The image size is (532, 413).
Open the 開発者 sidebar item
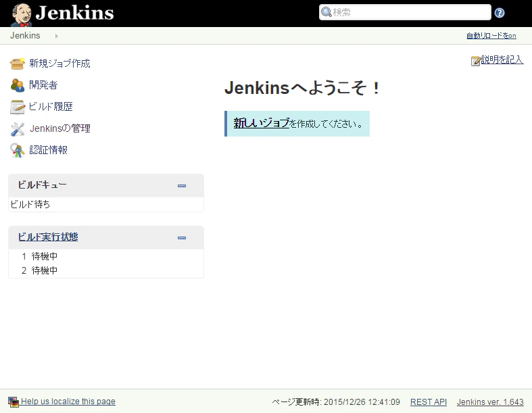point(43,85)
